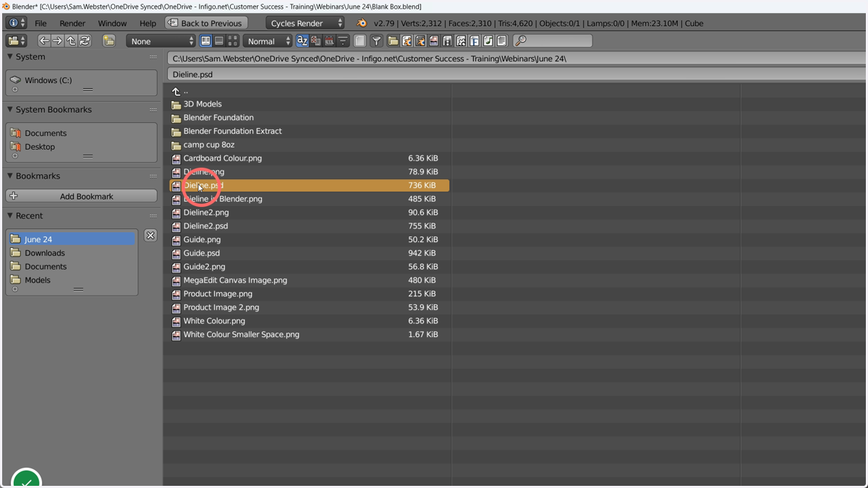Move up to parent directory icon

click(x=71, y=41)
